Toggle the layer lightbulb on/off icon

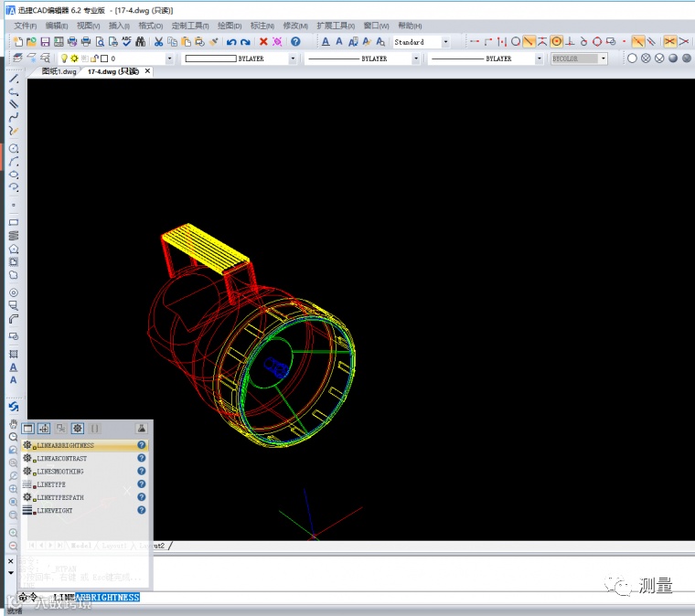tap(64, 58)
